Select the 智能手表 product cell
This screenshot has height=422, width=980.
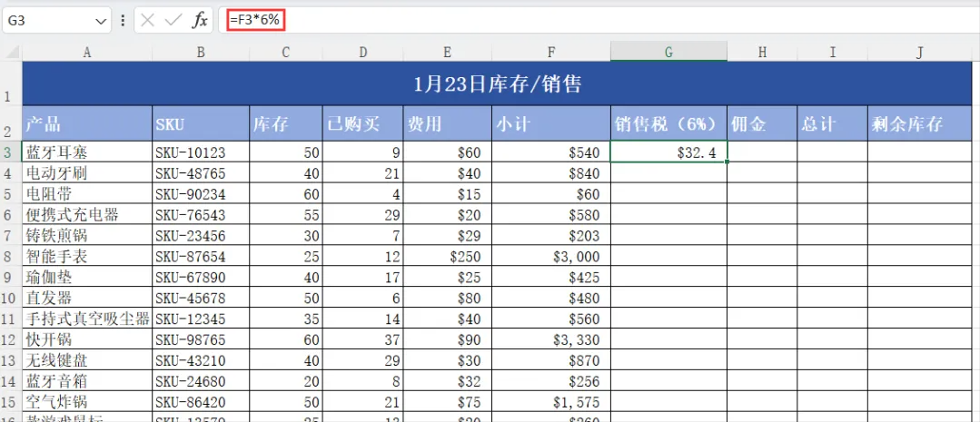point(87,257)
